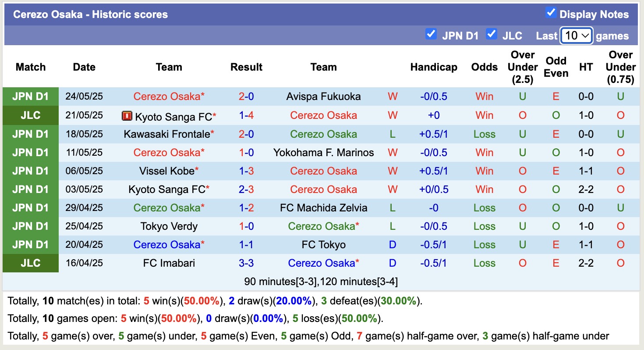Click the JLC badge beside the FC Imabari match
Screen dimensions: 644x350
point(30,263)
